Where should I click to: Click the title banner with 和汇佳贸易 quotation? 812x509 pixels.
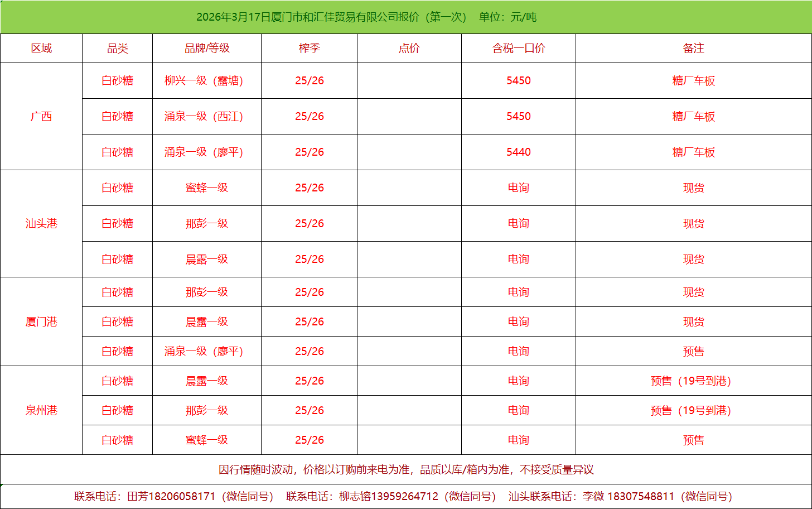(366, 17)
